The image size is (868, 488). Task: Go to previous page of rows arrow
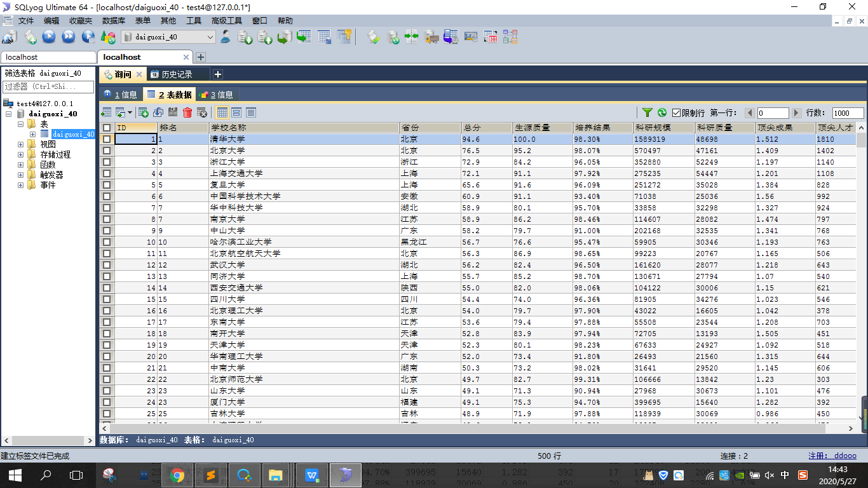(750, 112)
